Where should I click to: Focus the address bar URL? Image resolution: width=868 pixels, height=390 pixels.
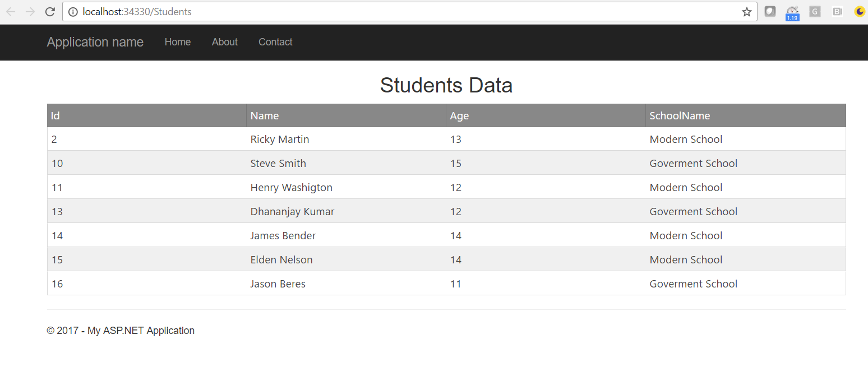[x=393, y=12]
